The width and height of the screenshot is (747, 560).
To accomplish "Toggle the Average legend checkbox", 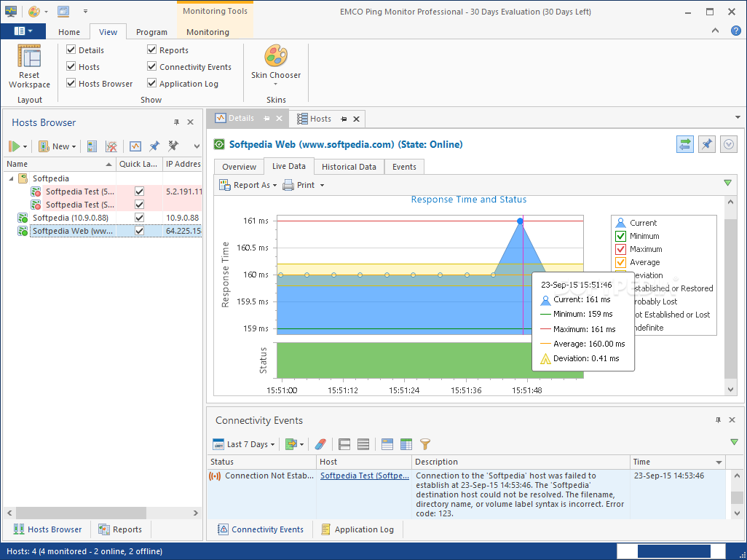I will point(620,262).
